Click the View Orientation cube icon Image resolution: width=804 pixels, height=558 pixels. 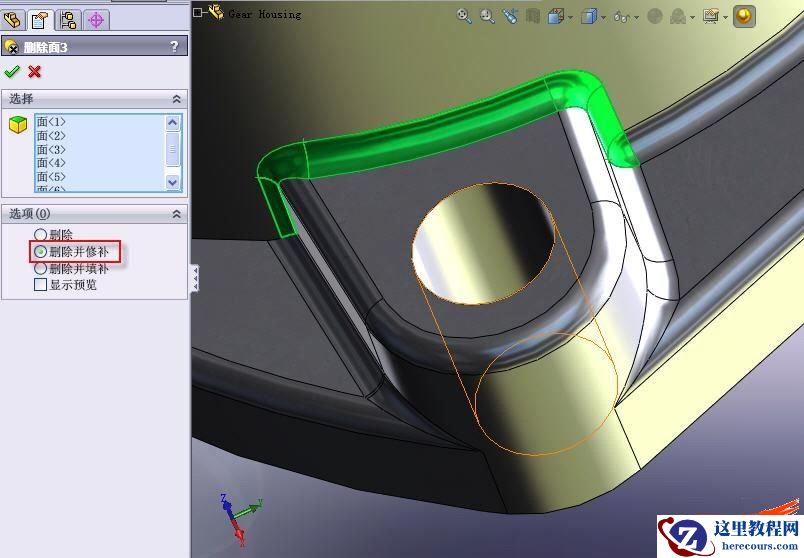pyautogui.click(x=556, y=15)
